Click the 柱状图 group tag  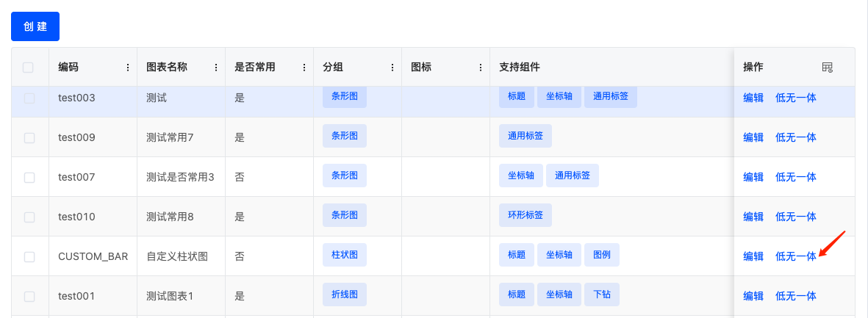(x=345, y=255)
